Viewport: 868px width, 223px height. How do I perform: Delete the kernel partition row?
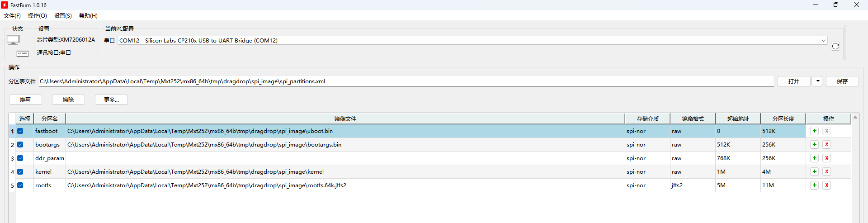[x=827, y=172]
